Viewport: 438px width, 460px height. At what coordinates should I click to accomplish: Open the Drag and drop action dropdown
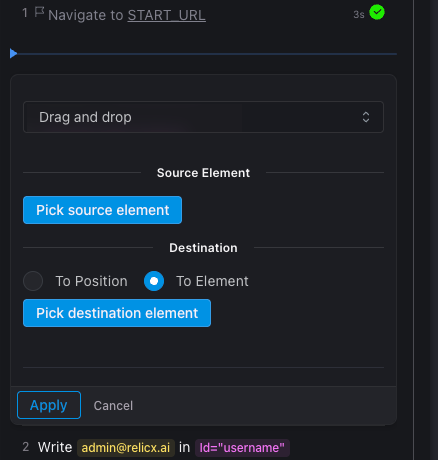tap(203, 117)
